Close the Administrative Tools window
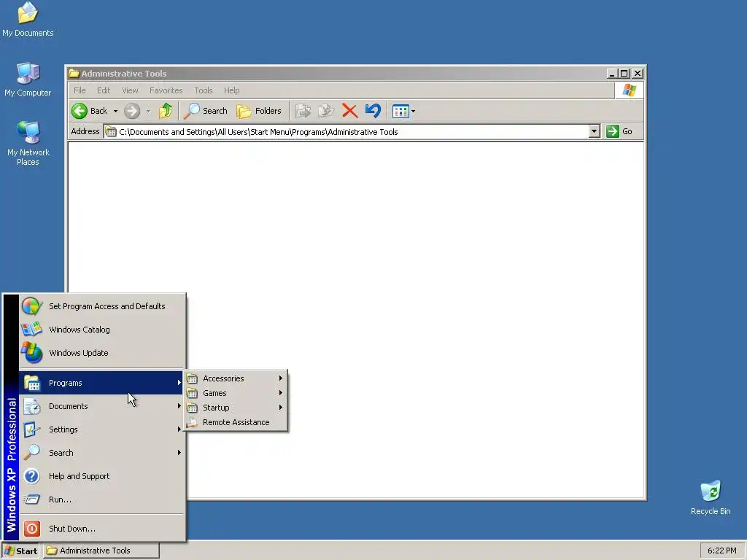The image size is (747, 560). (638, 74)
